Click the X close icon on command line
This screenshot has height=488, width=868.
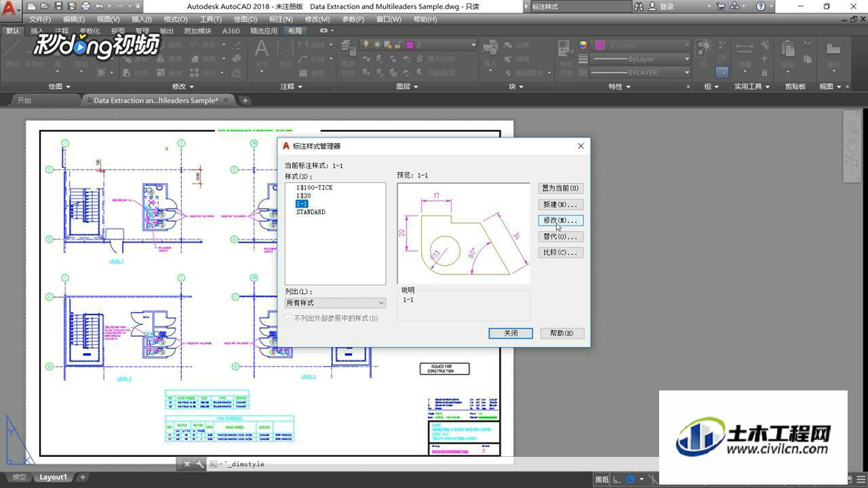click(x=187, y=464)
